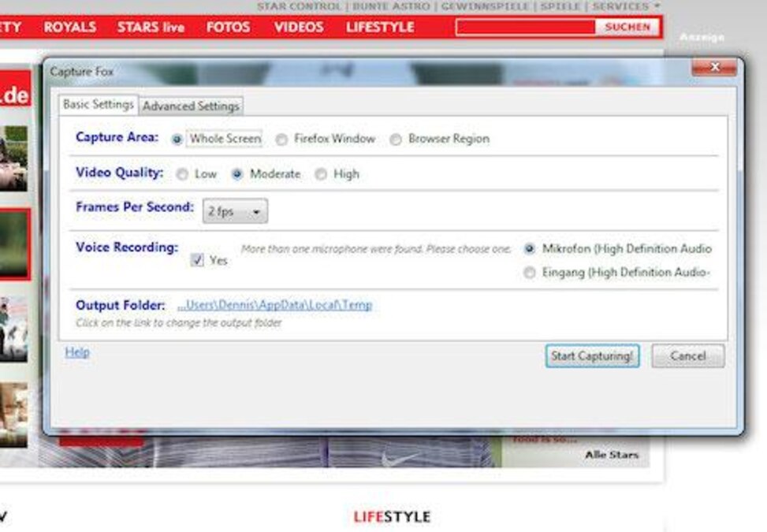Click the Cancel button
Viewport: 767px width, 532px height.
[x=687, y=356]
